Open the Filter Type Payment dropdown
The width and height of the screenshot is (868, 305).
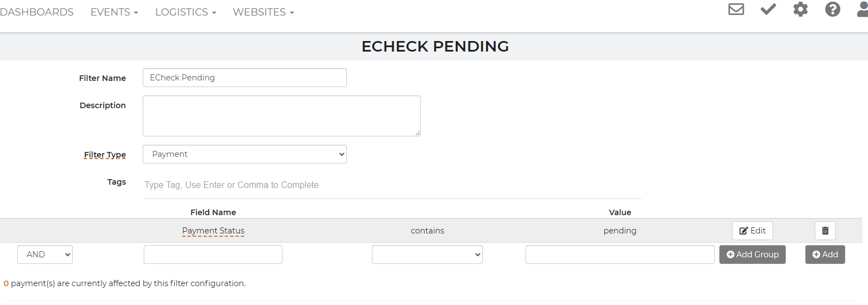pos(245,154)
